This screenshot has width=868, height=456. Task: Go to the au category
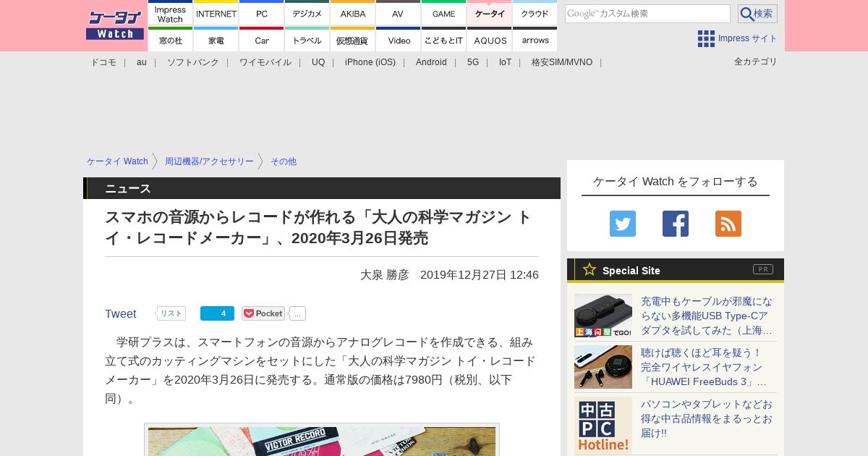(142, 62)
